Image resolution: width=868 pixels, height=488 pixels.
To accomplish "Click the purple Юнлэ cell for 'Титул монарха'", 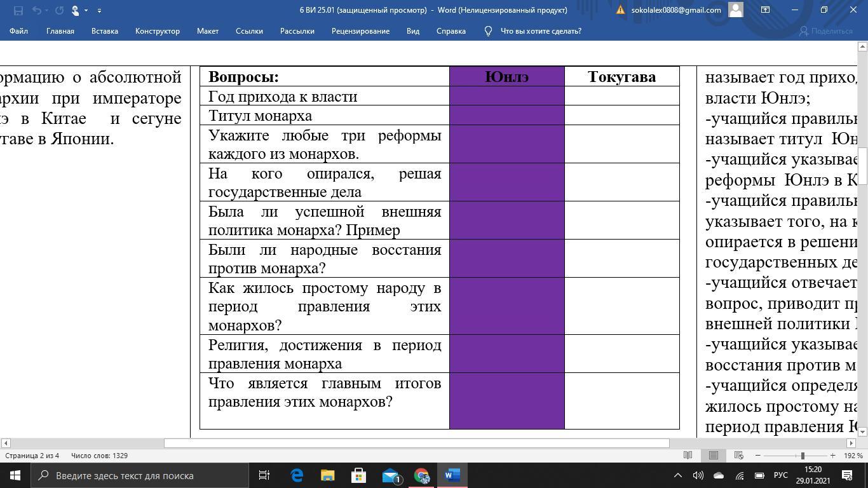I will pos(507,115).
